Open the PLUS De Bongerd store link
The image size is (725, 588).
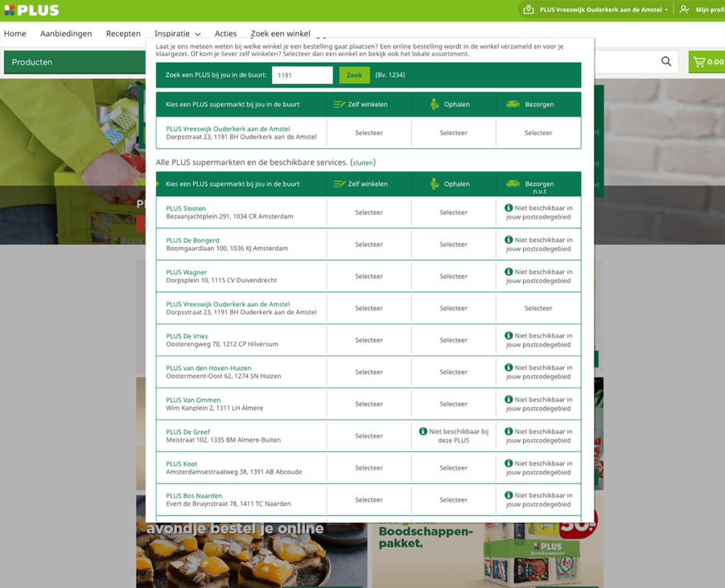[x=193, y=241]
